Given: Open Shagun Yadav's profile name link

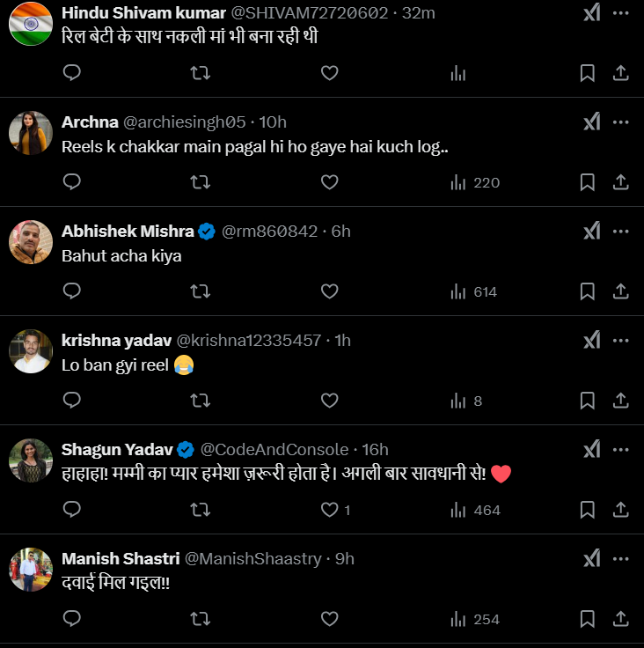Looking at the screenshot, I should tap(117, 450).
